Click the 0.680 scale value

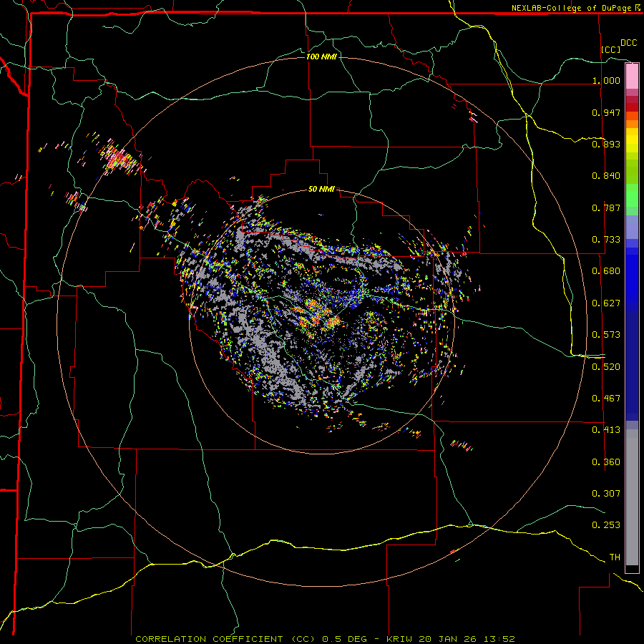[606, 271]
